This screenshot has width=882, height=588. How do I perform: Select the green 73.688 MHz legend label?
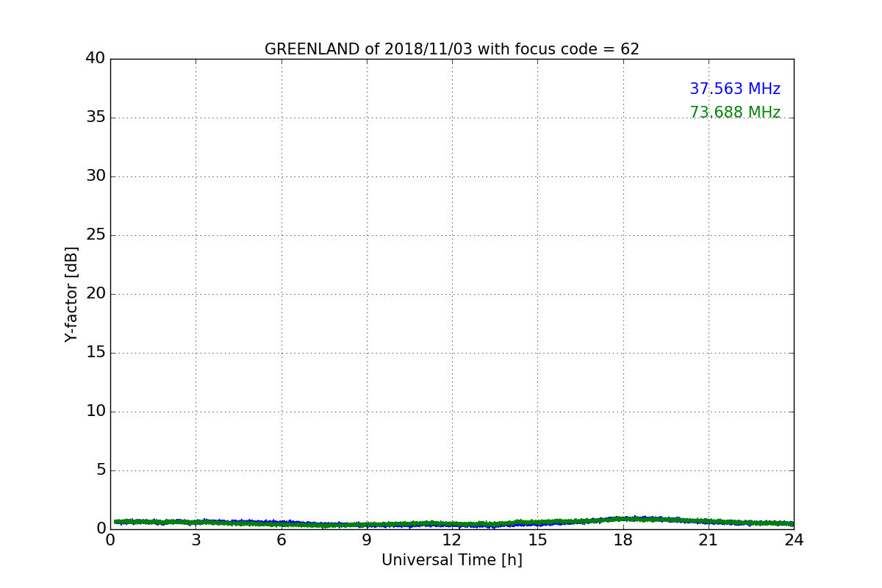(735, 112)
